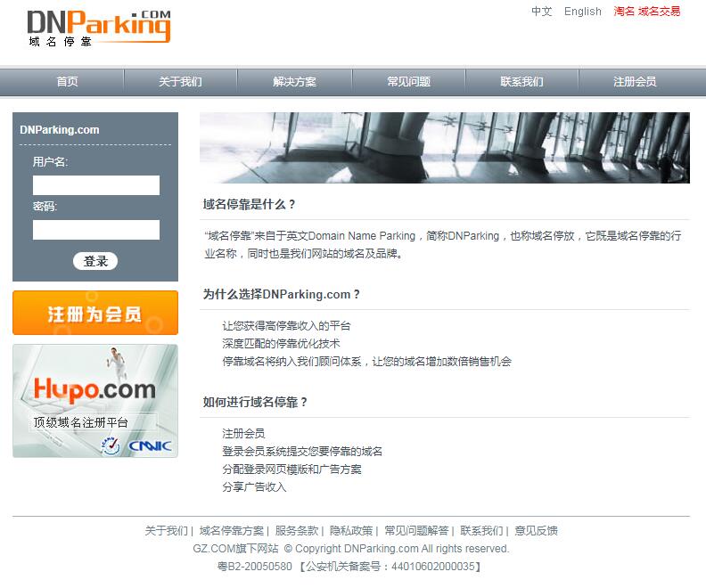Click the CNNIC logo in Hupo banner

[150, 445]
